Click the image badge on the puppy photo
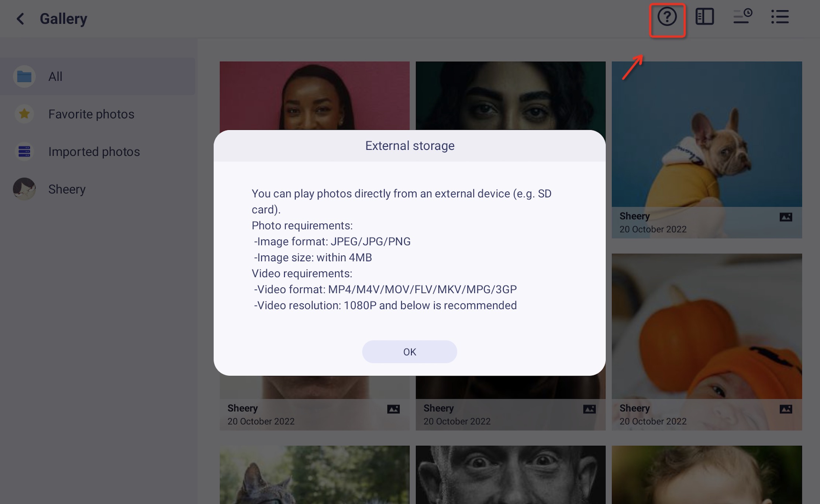 point(786,217)
